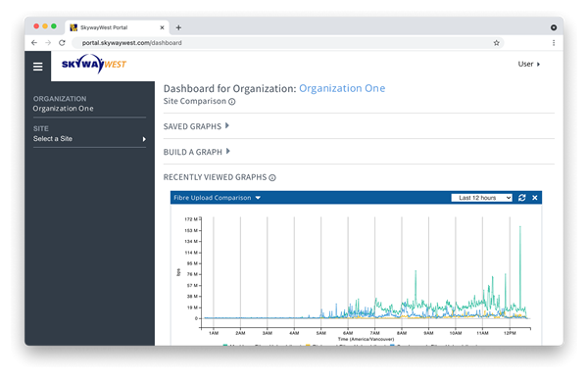Image resolution: width=588 pixels, height=378 pixels.
Task: Expand the SAVED GRAPHS section
Action: click(196, 126)
